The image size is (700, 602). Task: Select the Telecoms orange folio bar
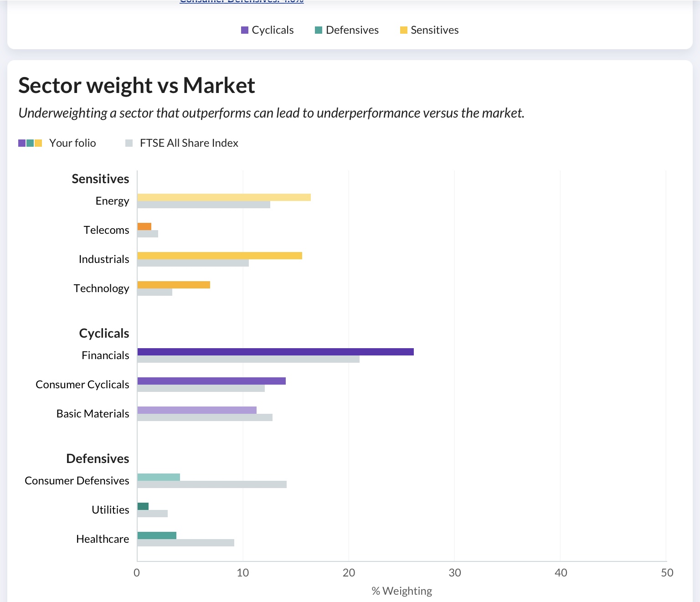(144, 226)
